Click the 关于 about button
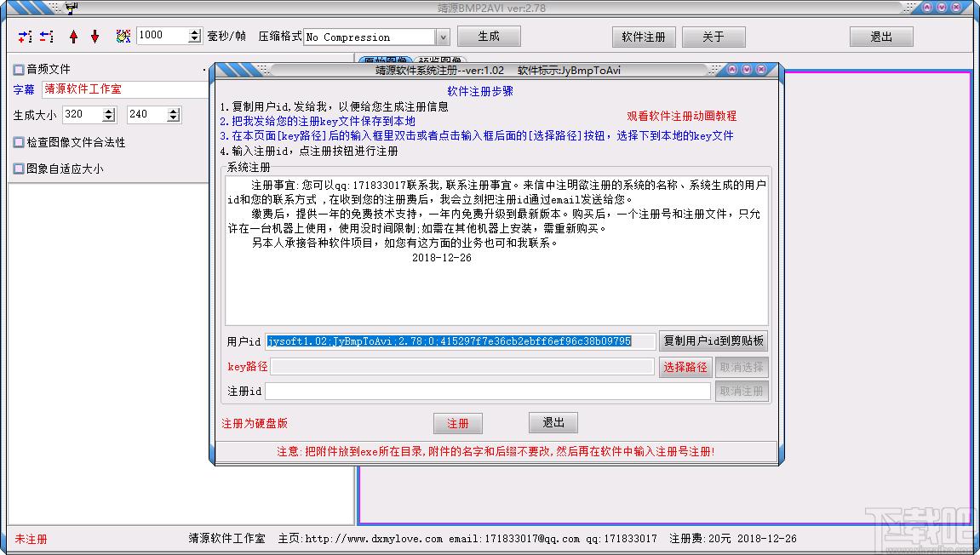980x555 pixels. coord(714,37)
